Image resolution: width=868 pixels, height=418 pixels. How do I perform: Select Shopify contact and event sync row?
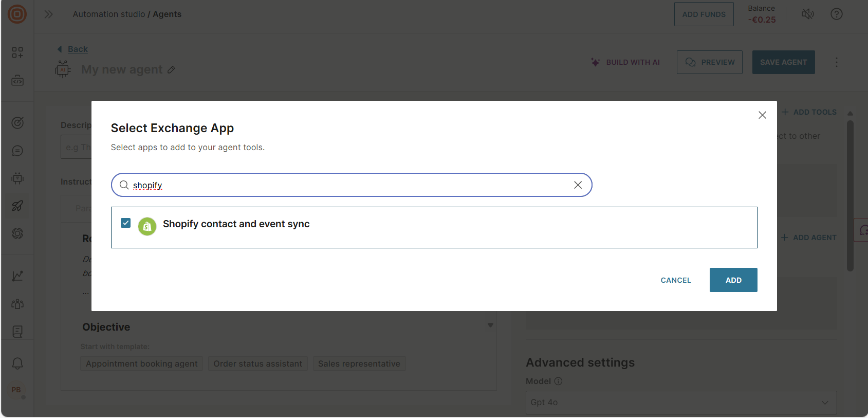coord(434,227)
